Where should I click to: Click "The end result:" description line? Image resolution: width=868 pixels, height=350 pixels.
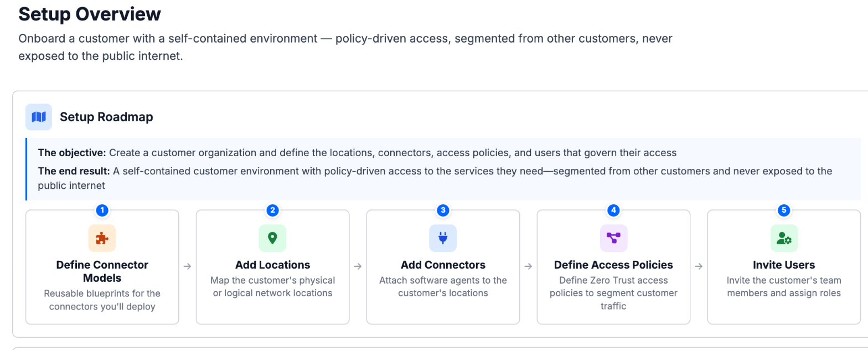[435, 178]
